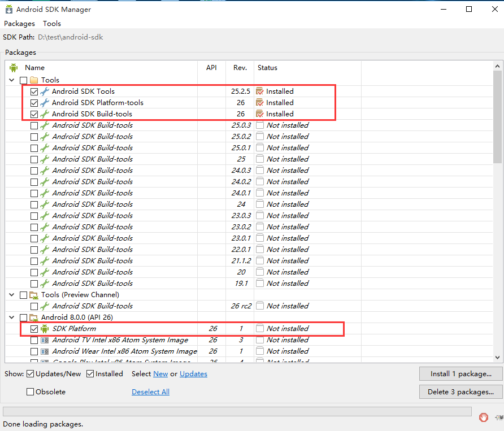504x431 pixels.
Task: Click the scroll up arrow of the packages list
Action: click(497, 66)
